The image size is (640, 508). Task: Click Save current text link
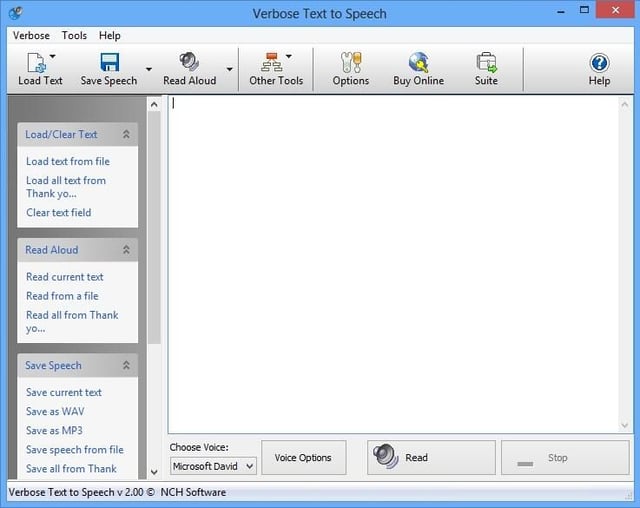pos(64,392)
